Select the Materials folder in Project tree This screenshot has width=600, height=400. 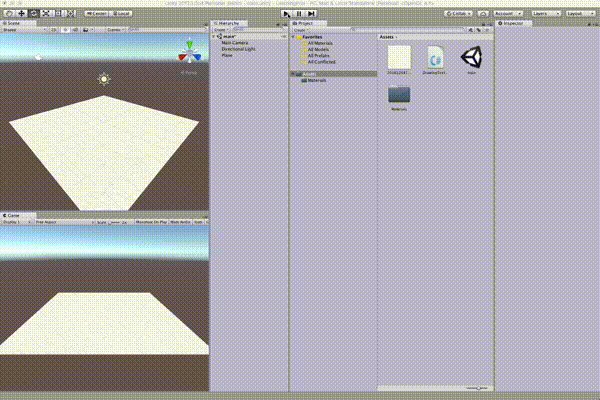(316, 80)
